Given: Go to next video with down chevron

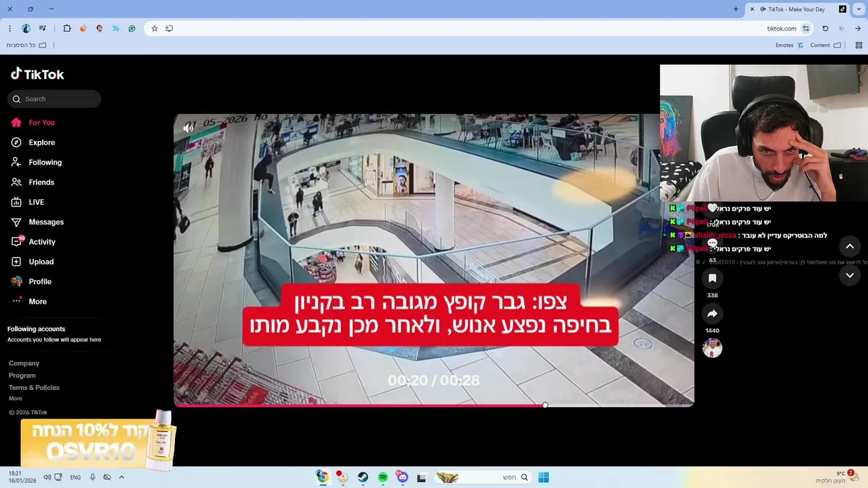Looking at the screenshot, I should click(850, 275).
